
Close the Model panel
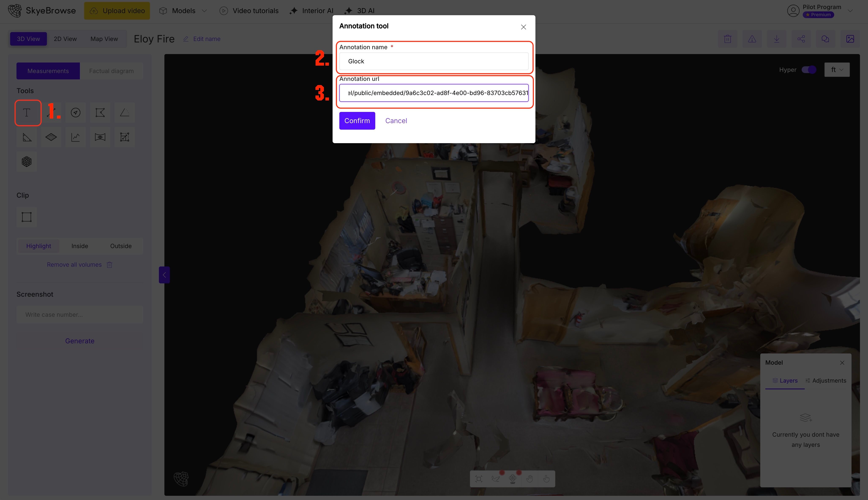[842, 363]
